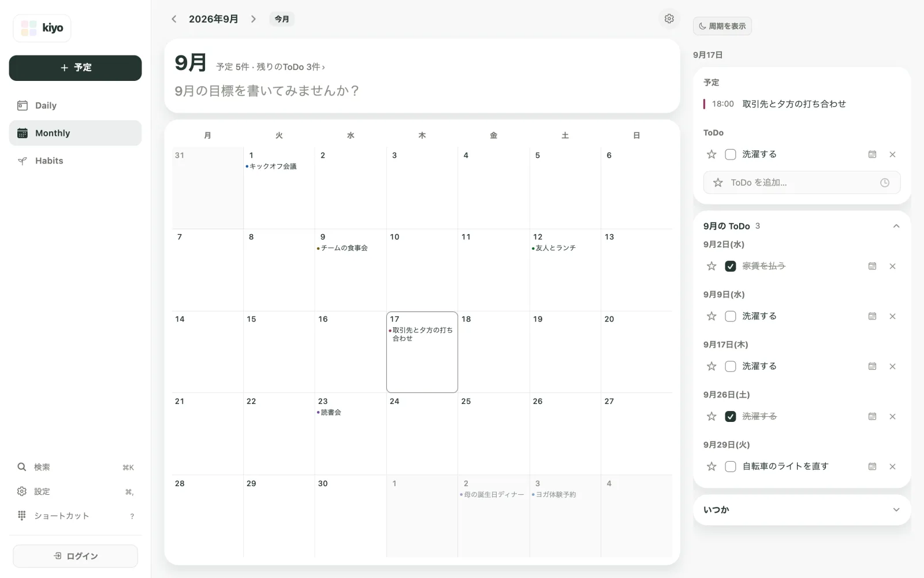Click the 9月の目標 goal field

[x=267, y=91]
